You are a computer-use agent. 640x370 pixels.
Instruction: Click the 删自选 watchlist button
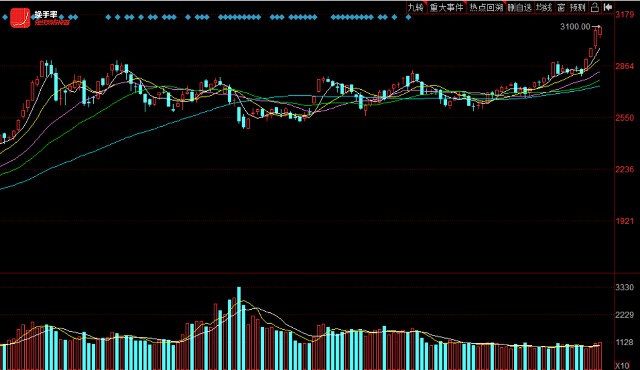tap(520, 7)
